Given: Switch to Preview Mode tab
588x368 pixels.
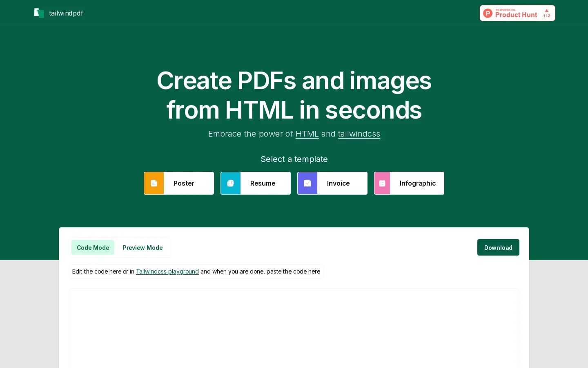Looking at the screenshot, I should pos(143,247).
